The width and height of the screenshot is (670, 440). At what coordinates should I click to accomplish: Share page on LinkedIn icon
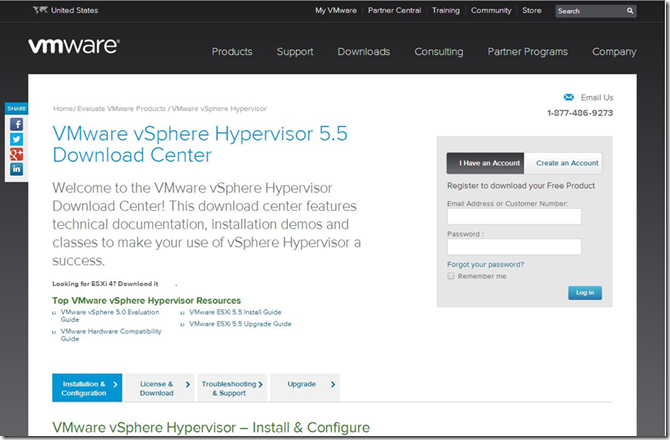17,169
